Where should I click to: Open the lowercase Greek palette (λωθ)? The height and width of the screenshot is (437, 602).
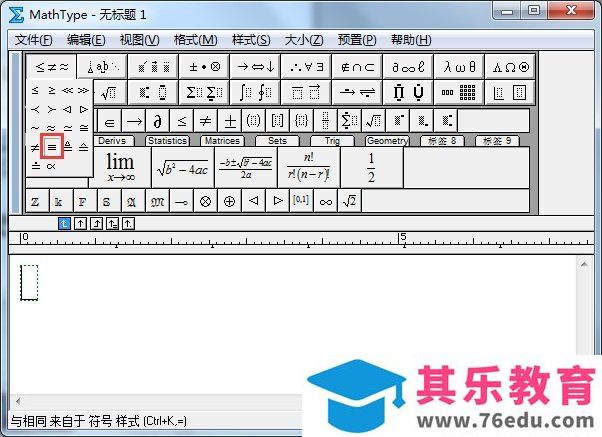coord(459,67)
